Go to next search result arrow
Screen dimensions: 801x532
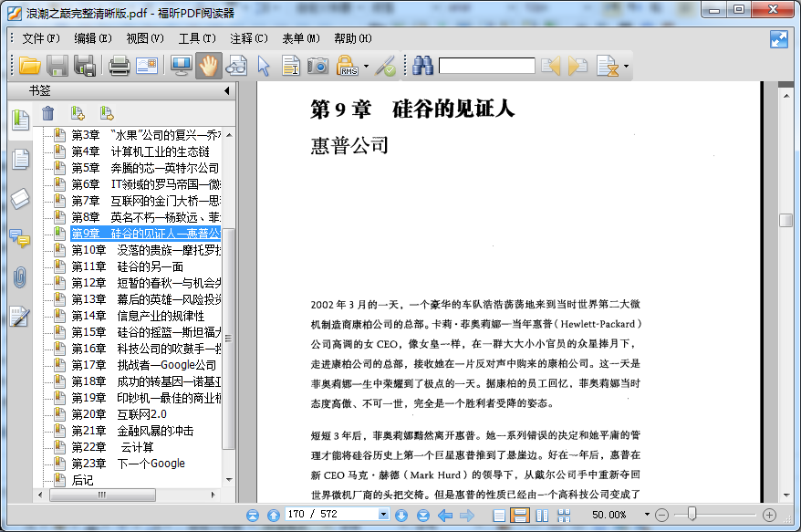pyautogui.click(x=577, y=66)
